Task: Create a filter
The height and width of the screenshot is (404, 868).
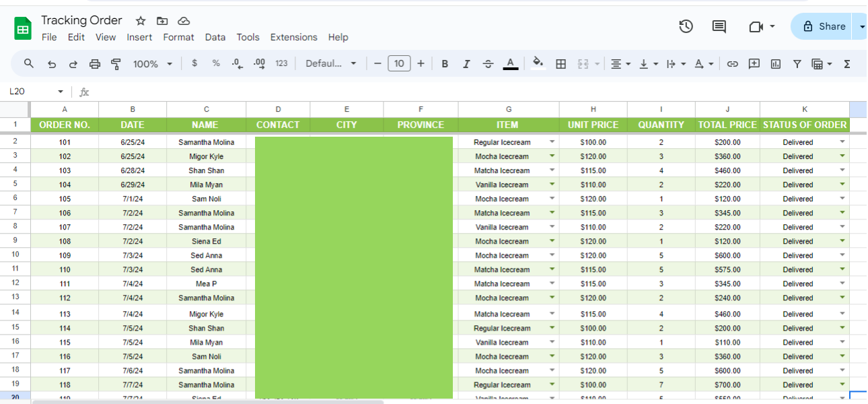Action: pyautogui.click(x=797, y=64)
